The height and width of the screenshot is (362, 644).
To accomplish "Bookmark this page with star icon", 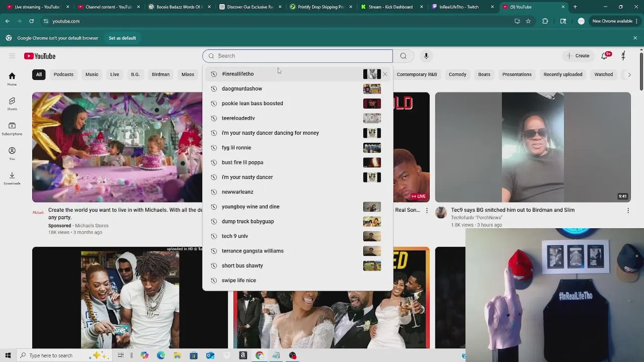I will (528, 21).
